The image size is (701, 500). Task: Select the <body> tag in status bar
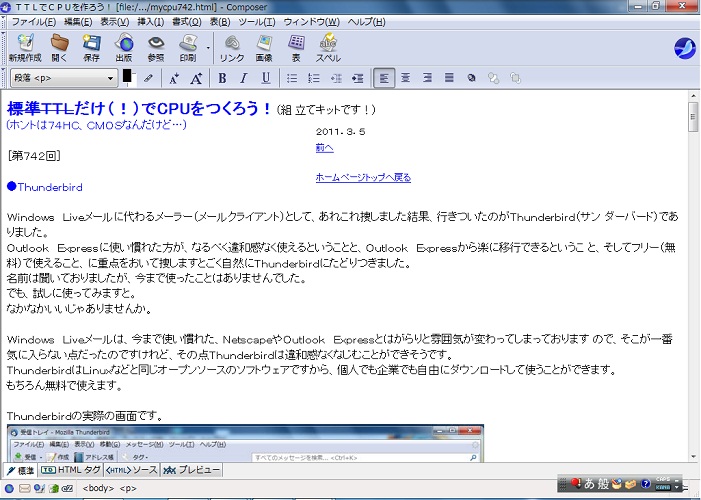click(98, 488)
